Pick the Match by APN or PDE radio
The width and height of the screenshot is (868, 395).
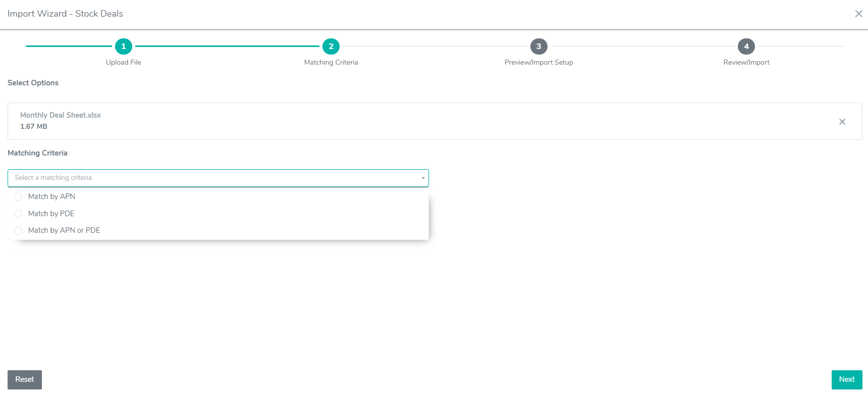point(19,231)
